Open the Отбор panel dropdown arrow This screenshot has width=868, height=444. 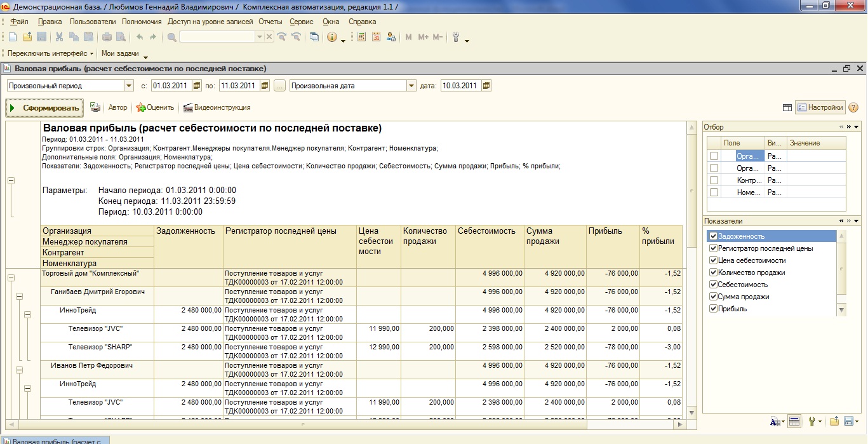857,127
